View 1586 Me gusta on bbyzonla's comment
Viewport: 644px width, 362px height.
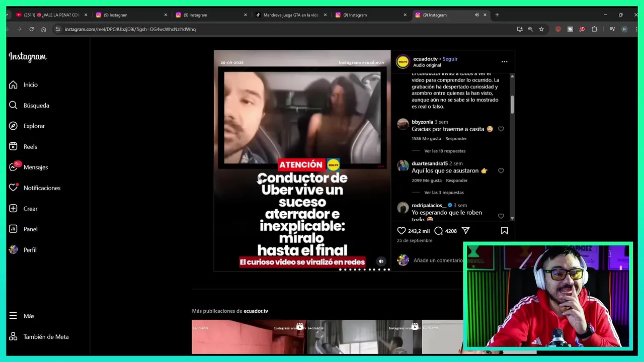coord(426,139)
